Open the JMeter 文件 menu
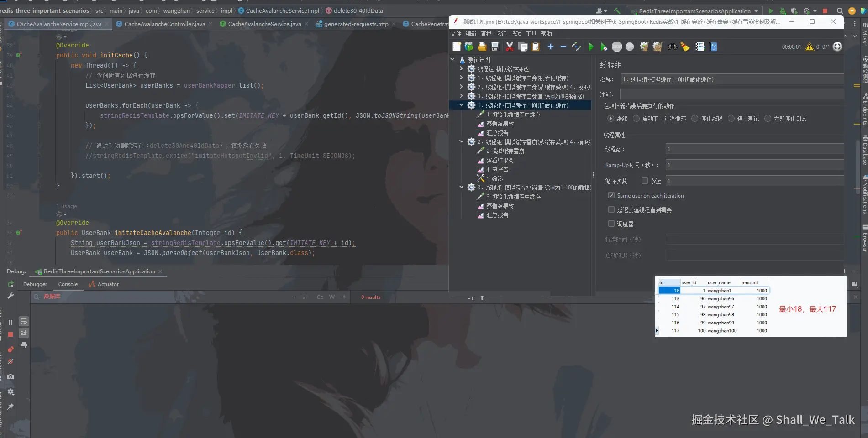This screenshot has width=868, height=438. [456, 34]
